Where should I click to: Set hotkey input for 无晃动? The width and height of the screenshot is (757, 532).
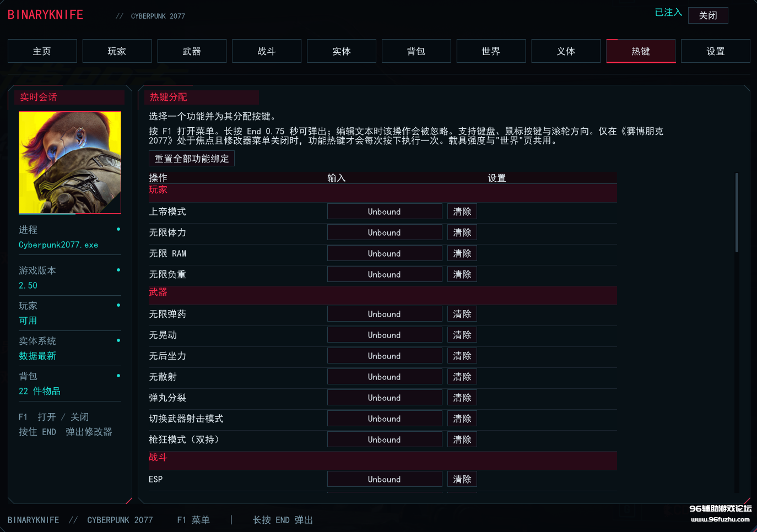(385, 335)
